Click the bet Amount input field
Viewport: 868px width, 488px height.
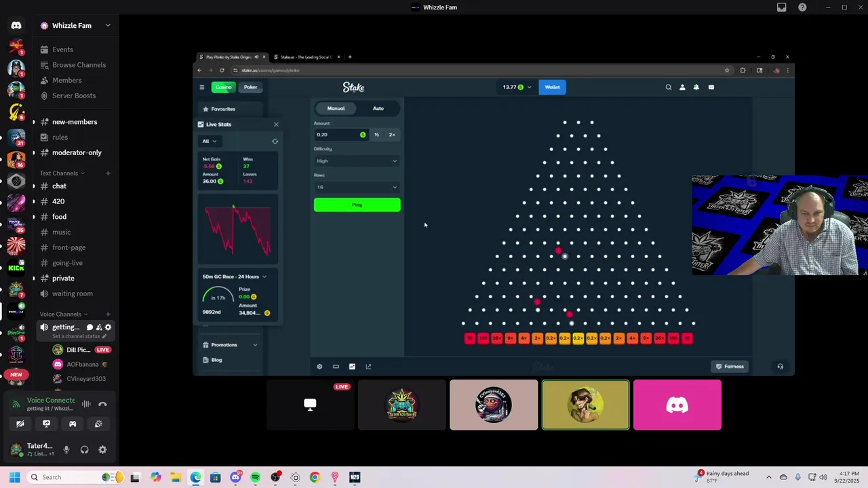click(x=340, y=135)
